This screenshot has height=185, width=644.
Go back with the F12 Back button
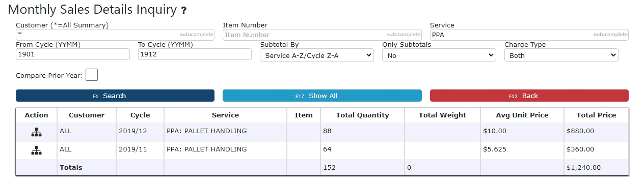tap(529, 96)
